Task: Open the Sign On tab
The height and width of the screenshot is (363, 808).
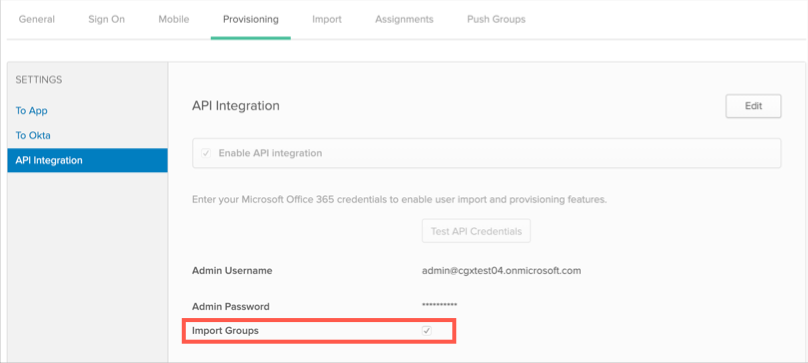Action: coord(107,20)
